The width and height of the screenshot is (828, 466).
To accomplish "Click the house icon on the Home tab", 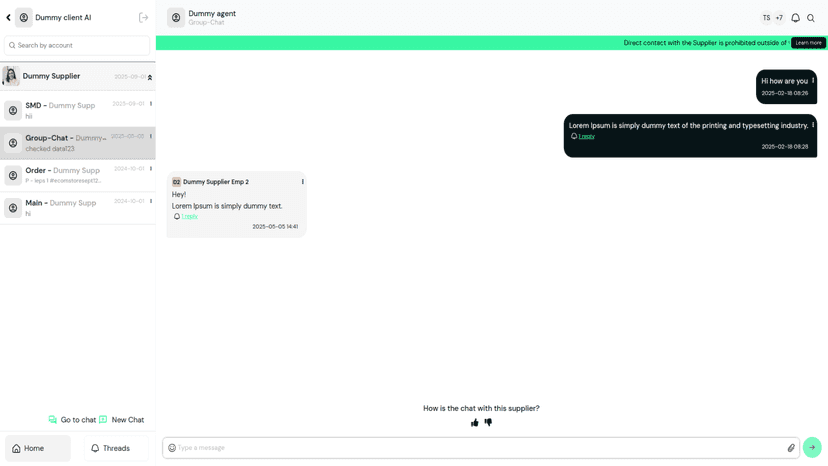I will 16,448.
